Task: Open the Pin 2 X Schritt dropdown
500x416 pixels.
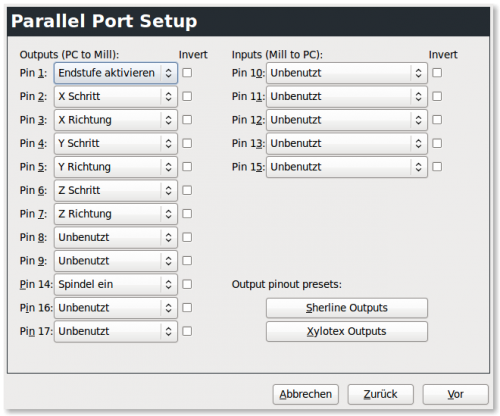Action: click(x=116, y=97)
